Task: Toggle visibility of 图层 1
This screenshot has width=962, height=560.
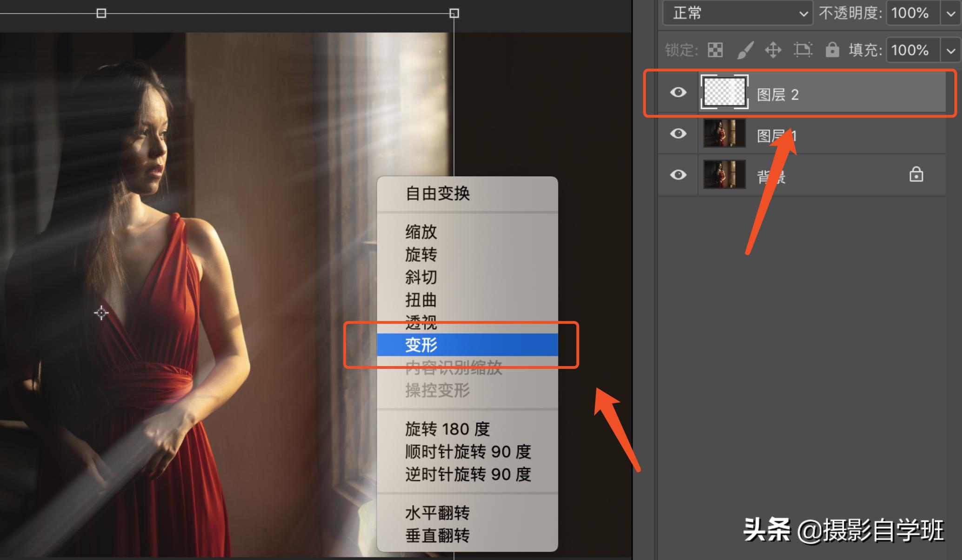Action: pos(678,134)
